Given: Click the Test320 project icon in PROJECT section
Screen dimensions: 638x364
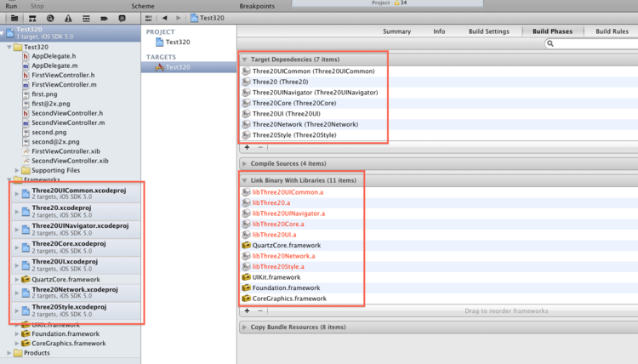Looking at the screenshot, I should point(160,42).
